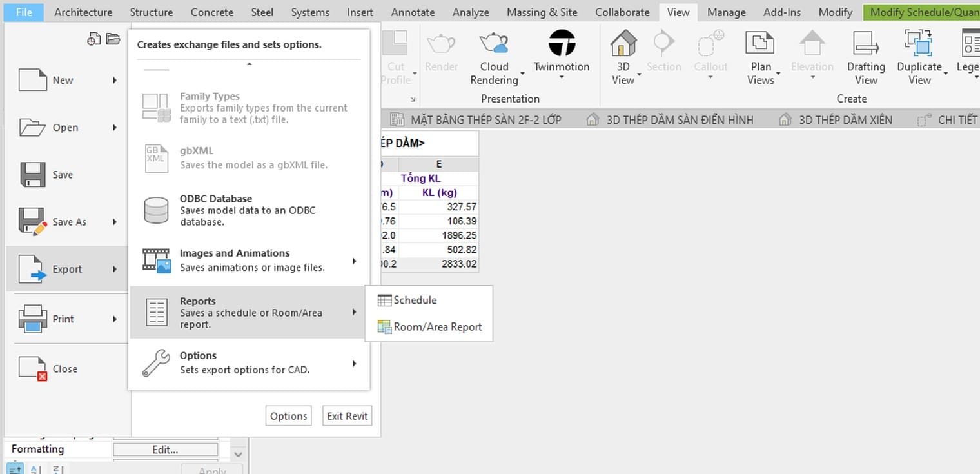Click the Tổng KL header cell
This screenshot has height=474, width=980.
[x=420, y=178]
